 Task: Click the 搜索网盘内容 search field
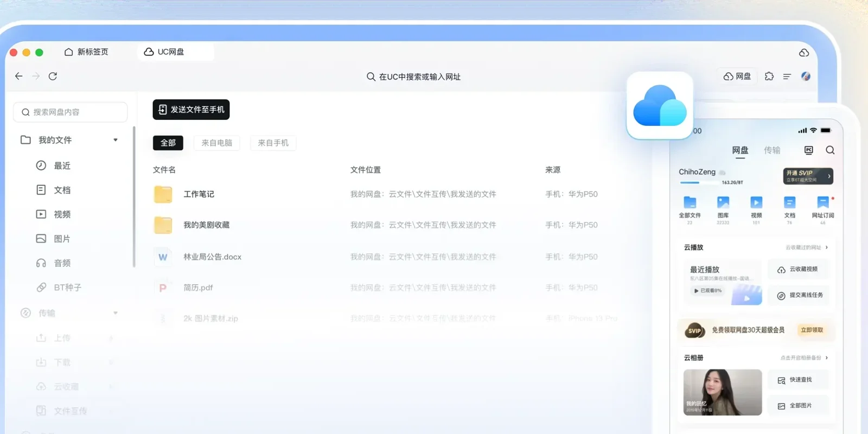pyautogui.click(x=71, y=112)
